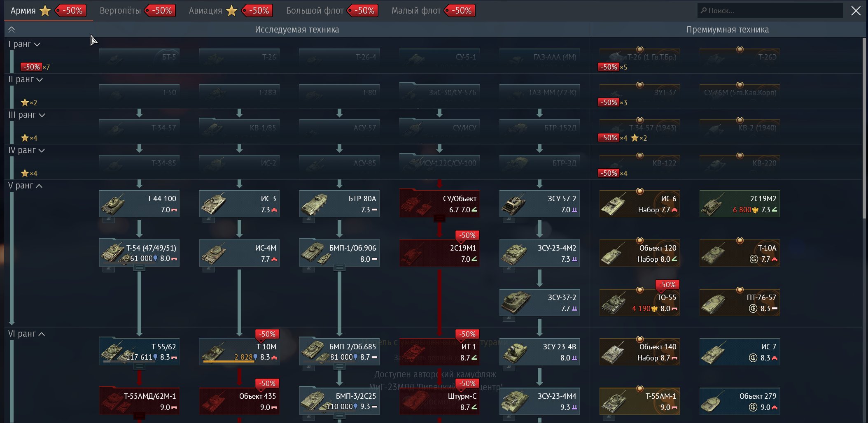Open group list icon under БМП-1/Об.906
This screenshot has width=868, height=423.
tap(340, 268)
